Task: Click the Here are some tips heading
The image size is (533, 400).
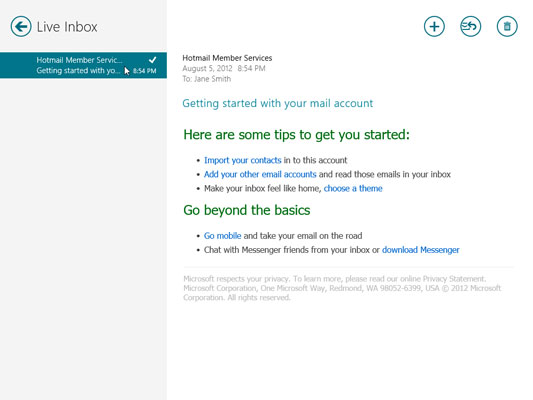Action: coord(296,135)
